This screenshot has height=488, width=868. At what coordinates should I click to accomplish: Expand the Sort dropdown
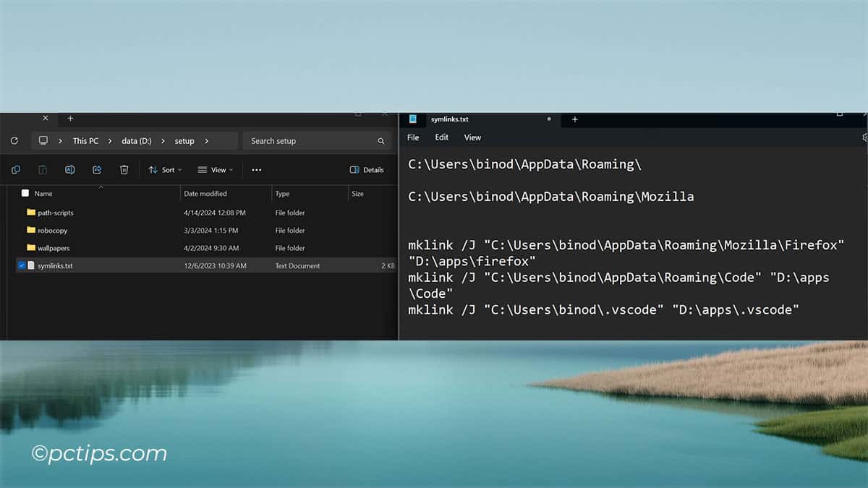tap(165, 170)
